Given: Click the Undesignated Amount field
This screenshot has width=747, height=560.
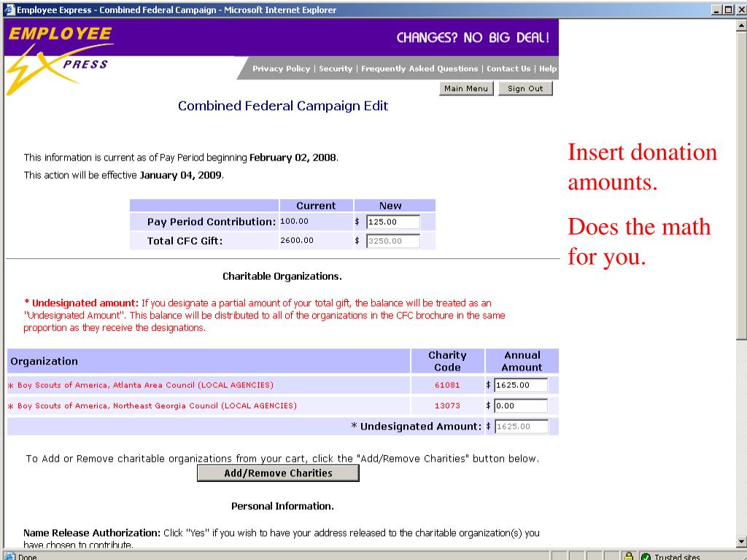Looking at the screenshot, I should click(x=521, y=427).
